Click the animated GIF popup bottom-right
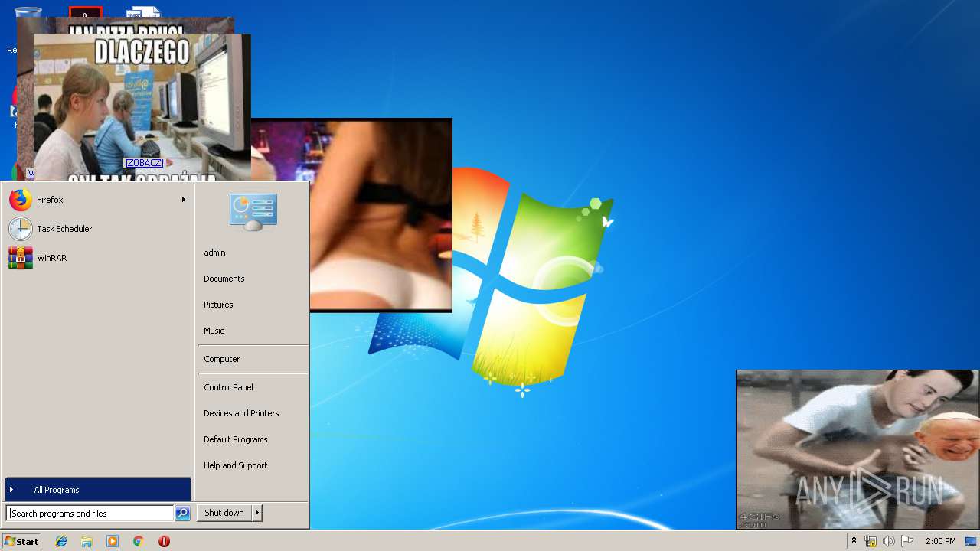 click(857, 450)
